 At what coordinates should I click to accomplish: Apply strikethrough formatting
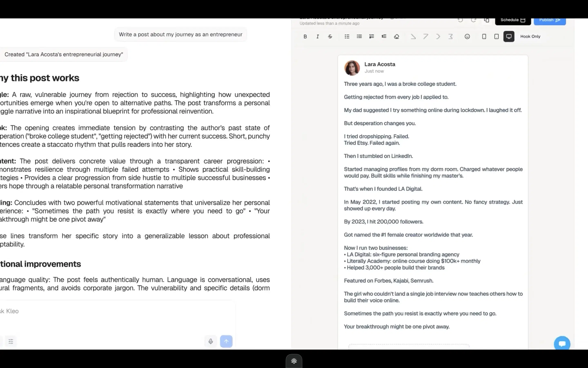[330, 37]
